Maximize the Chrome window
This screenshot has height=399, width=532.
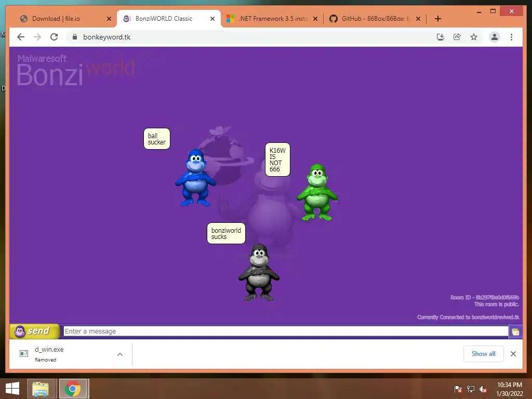pyautogui.click(x=493, y=11)
